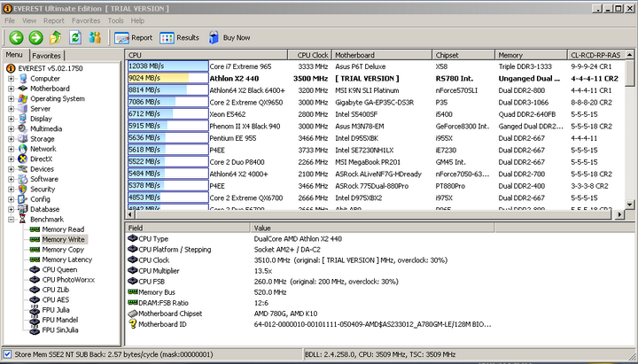Viewport: 638px width, 364px height.
Task: Expand the Multimedia tree node
Action: pyautogui.click(x=11, y=129)
